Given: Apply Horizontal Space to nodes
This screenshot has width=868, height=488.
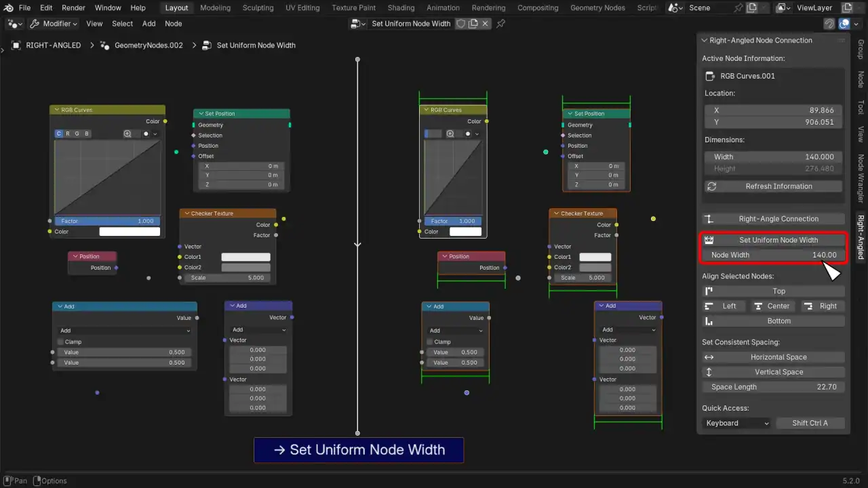Looking at the screenshot, I should tap(773, 357).
